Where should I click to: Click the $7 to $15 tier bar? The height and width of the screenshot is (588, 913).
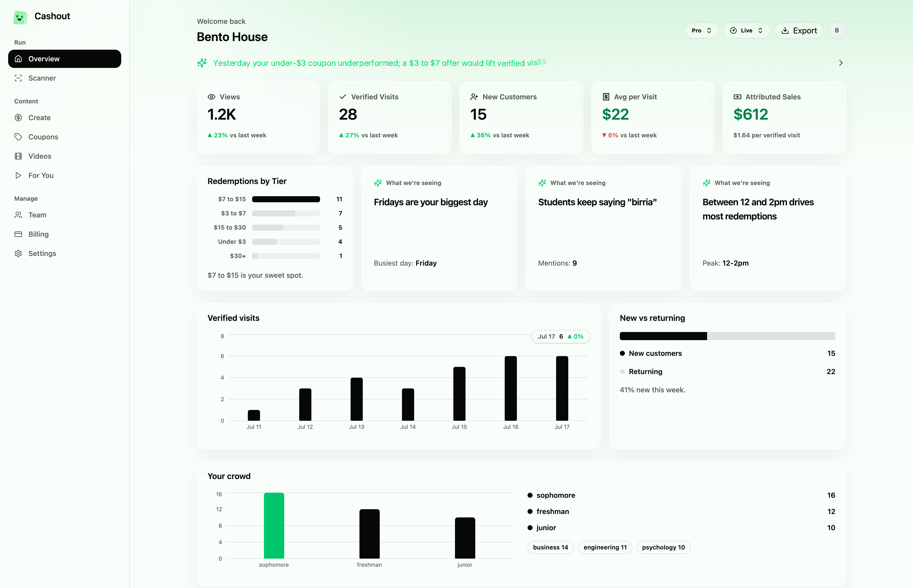point(286,199)
